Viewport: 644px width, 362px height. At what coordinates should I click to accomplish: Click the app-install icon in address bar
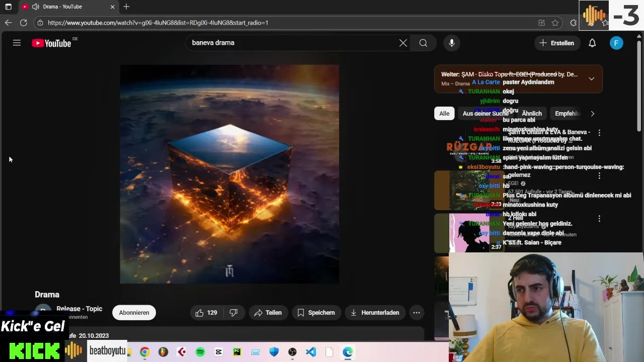pyautogui.click(x=541, y=23)
